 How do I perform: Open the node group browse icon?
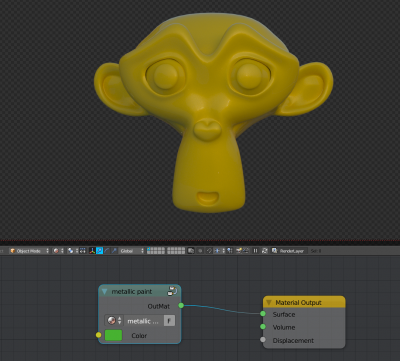coord(114,321)
